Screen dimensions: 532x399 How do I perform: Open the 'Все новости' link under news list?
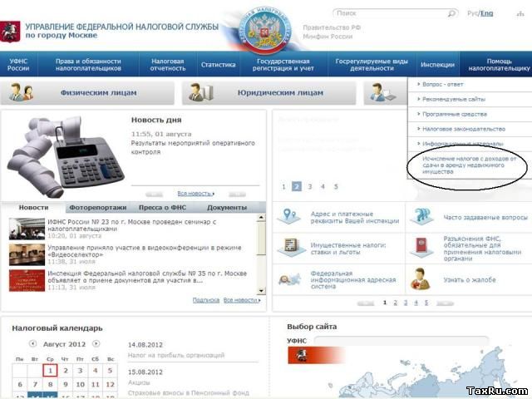(241, 300)
